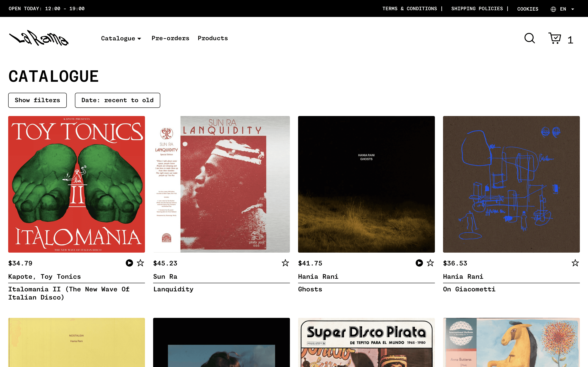Open the search magnifier icon
Image resolution: width=588 pixels, height=367 pixels.
point(529,38)
